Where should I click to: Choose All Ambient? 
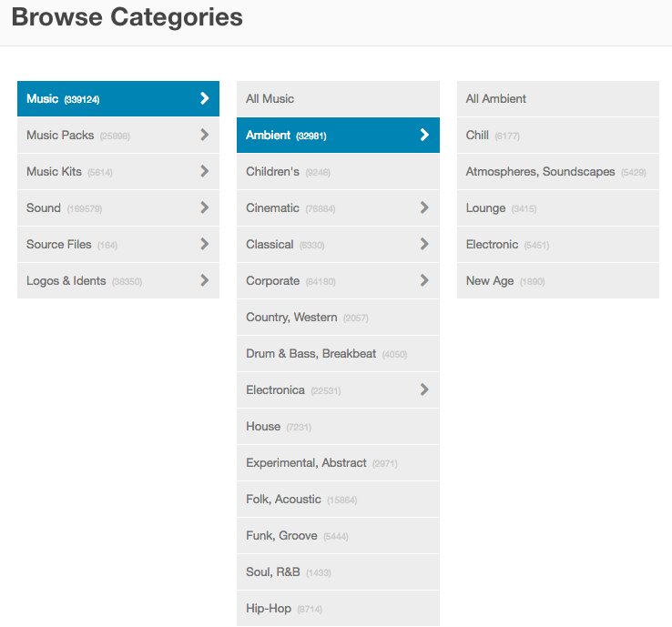point(558,98)
